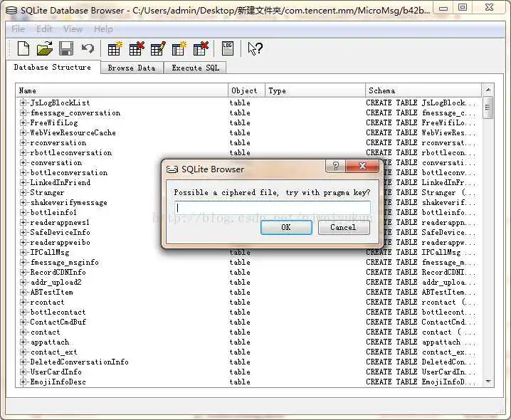The width and height of the screenshot is (511, 420).
Task: Click the Revert undo arrow icon
Action: point(88,49)
